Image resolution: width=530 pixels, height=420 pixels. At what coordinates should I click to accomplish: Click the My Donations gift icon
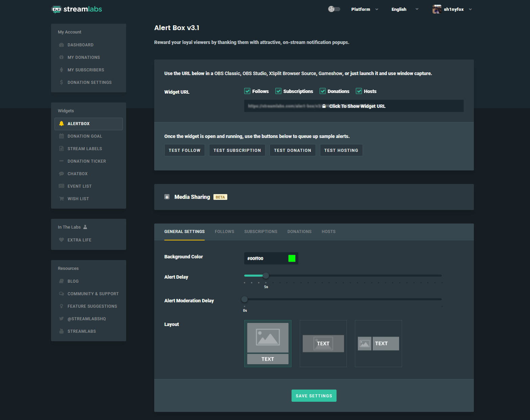(x=62, y=57)
